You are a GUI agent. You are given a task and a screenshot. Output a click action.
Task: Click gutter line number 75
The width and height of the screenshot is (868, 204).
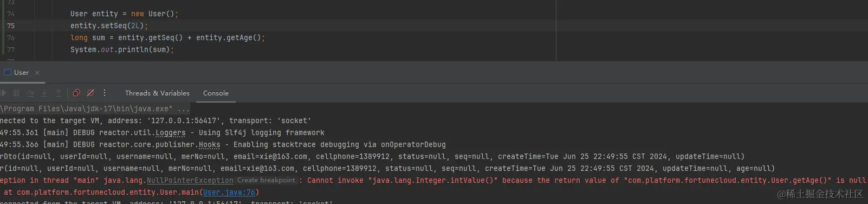pyautogui.click(x=11, y=26)
